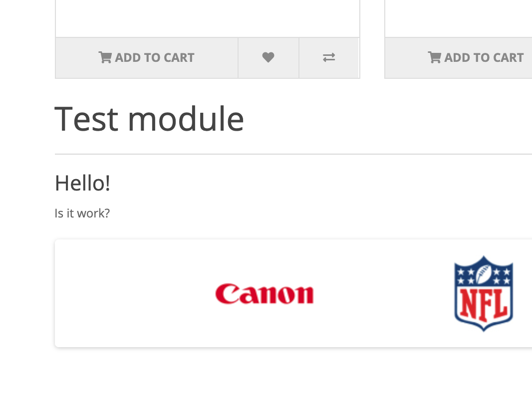This screenshot has height=411, width=532.
Task: Click the compare arrows icon
Action: 329,58
